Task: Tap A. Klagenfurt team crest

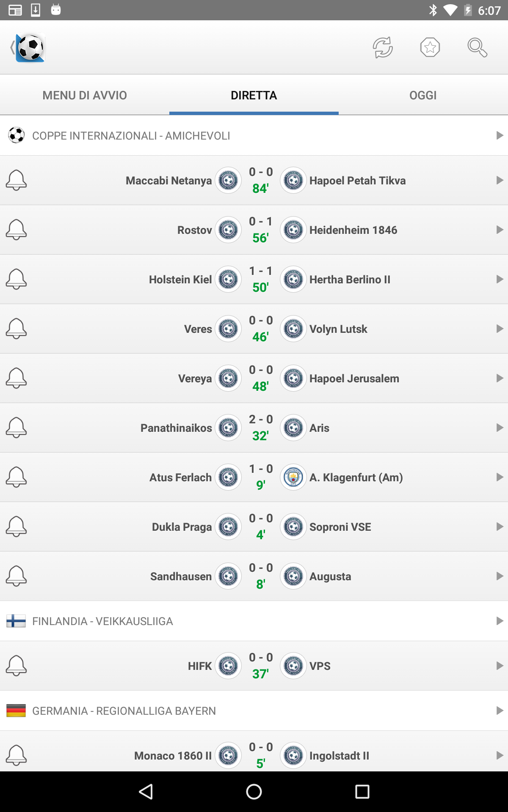Action: click(293, 477)
